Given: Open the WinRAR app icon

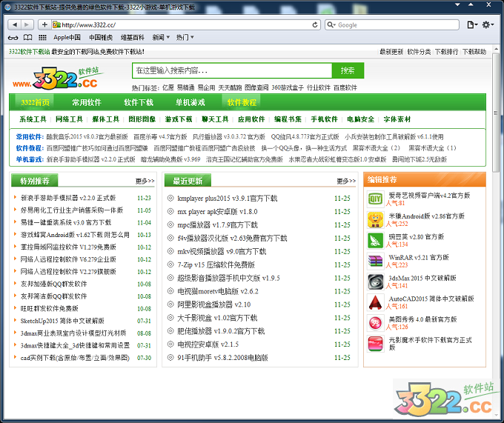Looking at the screenshot, I should pos(375,261).
